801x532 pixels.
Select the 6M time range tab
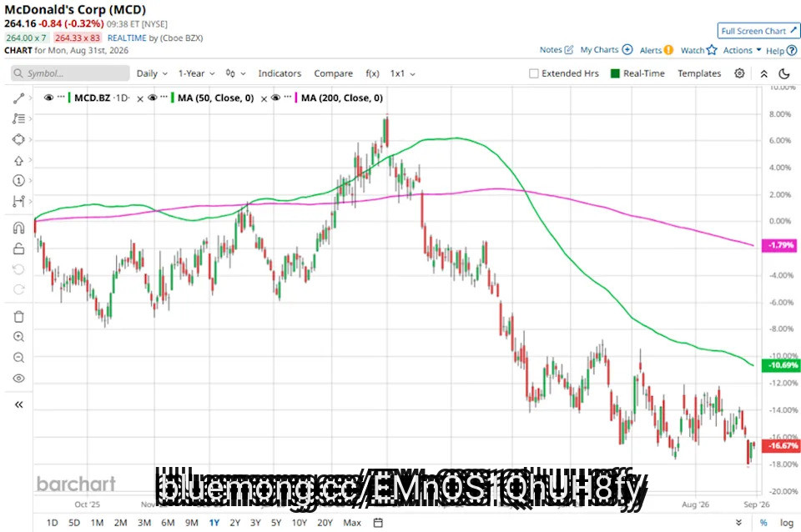pyautogui.click(x=168, y=523)
